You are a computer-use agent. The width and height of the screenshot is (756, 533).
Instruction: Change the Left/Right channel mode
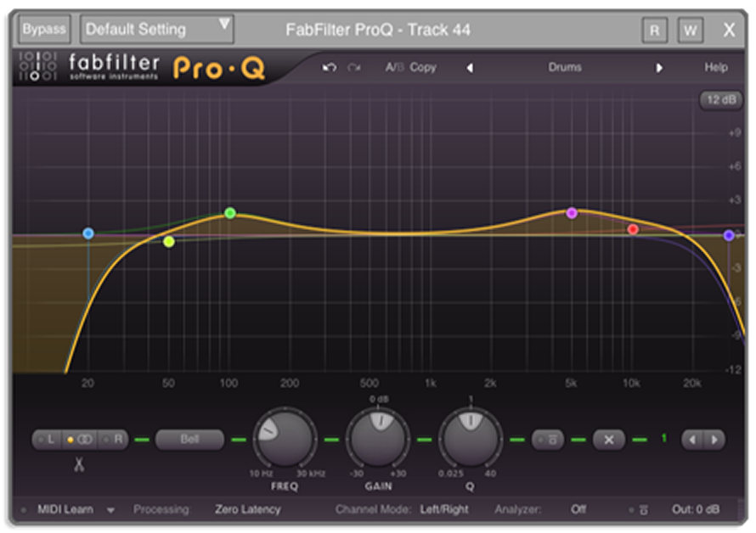[444, 509]
